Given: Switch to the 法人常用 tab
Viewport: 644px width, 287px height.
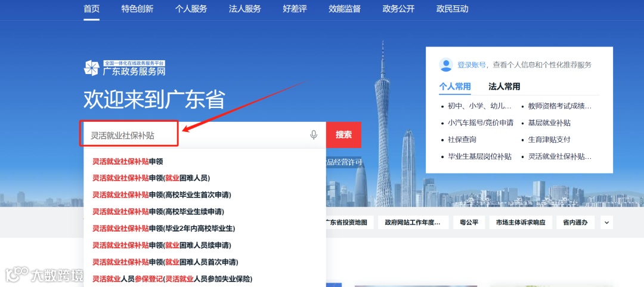Looking at the screenshot, I should point(504,87).
